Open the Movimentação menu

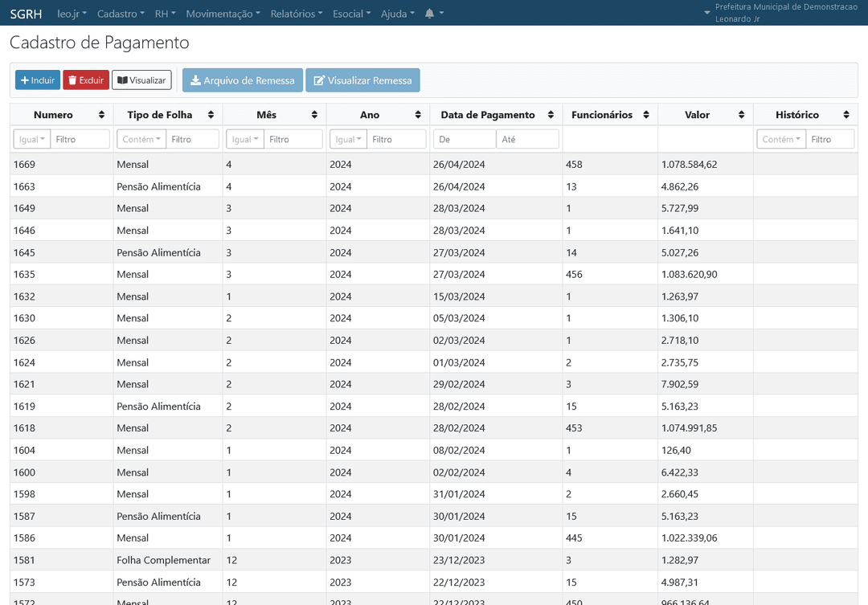pyautogui.click(x=223, y=14)
